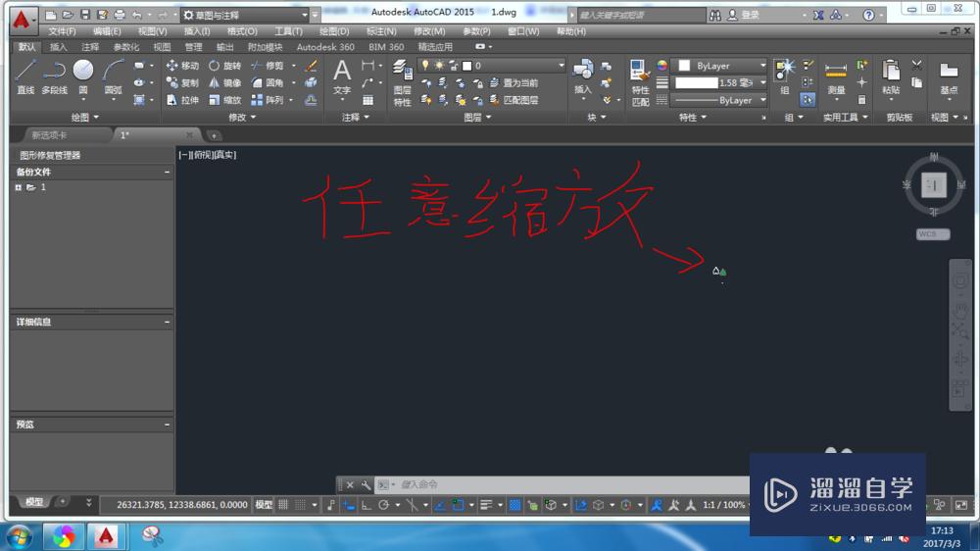Switch to the 新选项卡 document tab
The height and width of the screenshot is (551, 980).
49,135
